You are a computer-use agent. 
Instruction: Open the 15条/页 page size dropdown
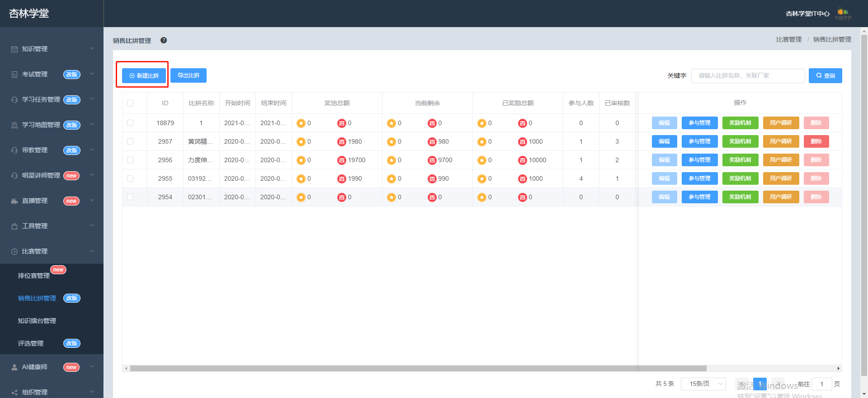tap(703, 384)
